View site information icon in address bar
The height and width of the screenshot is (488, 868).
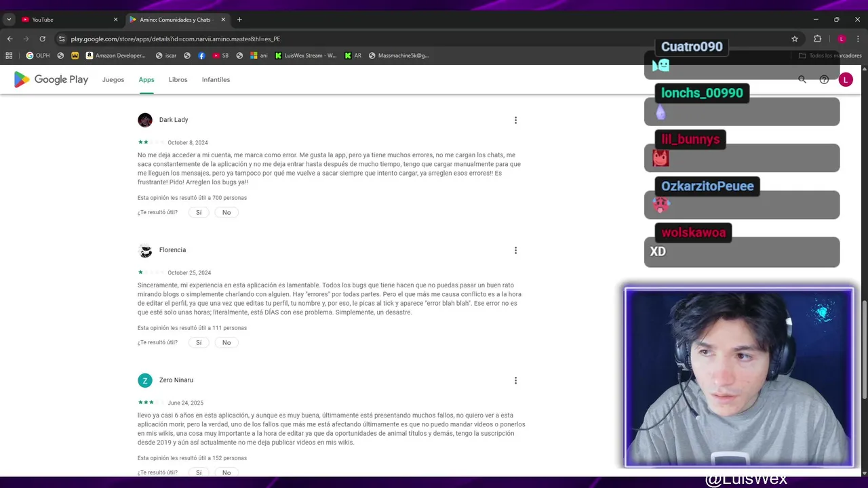pyautogui.click(x=62, y=39)
